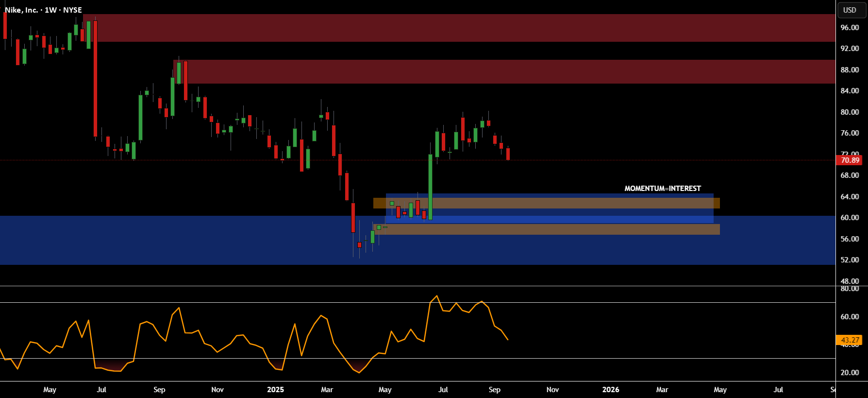Click the lower orange rectangle near 58.00

tap(547, 229)
